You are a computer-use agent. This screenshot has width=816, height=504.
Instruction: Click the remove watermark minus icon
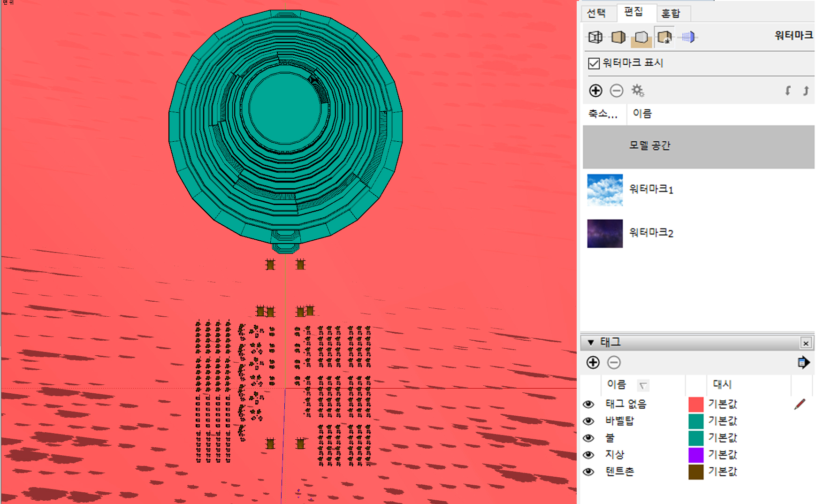click(x=617, y=91)
